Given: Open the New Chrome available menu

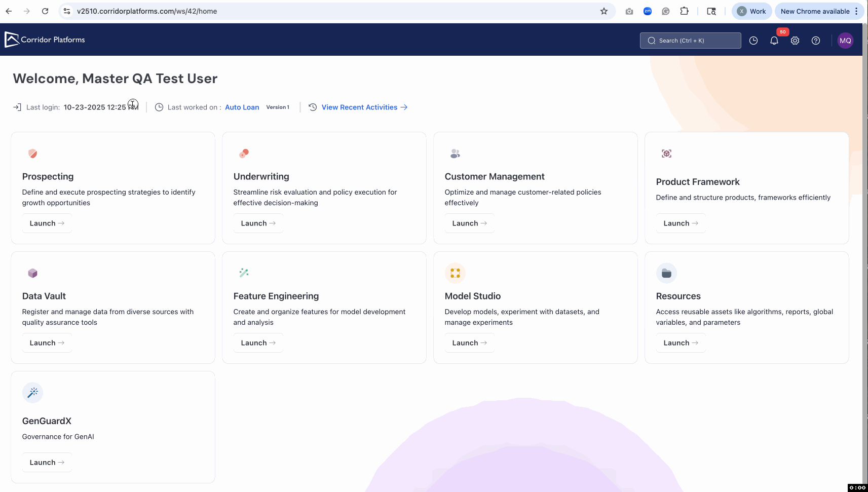Looking at the screenshot, I should [819, 11].
